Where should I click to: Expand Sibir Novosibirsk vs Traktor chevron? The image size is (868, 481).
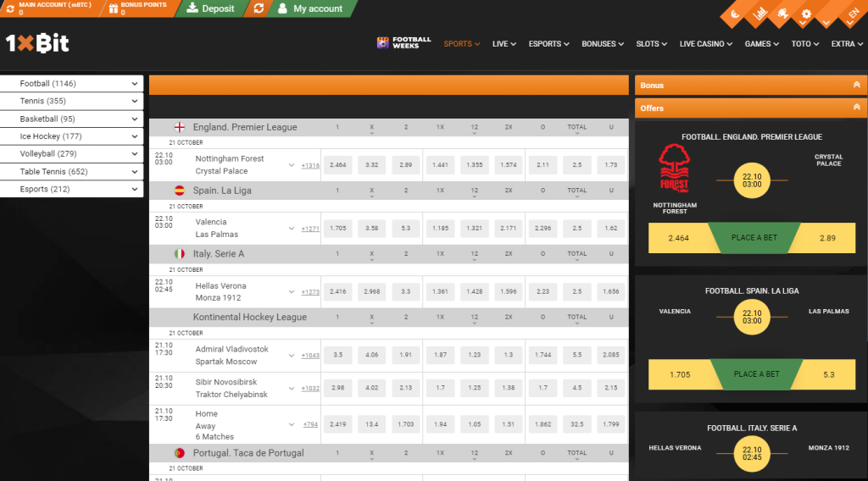292,388
